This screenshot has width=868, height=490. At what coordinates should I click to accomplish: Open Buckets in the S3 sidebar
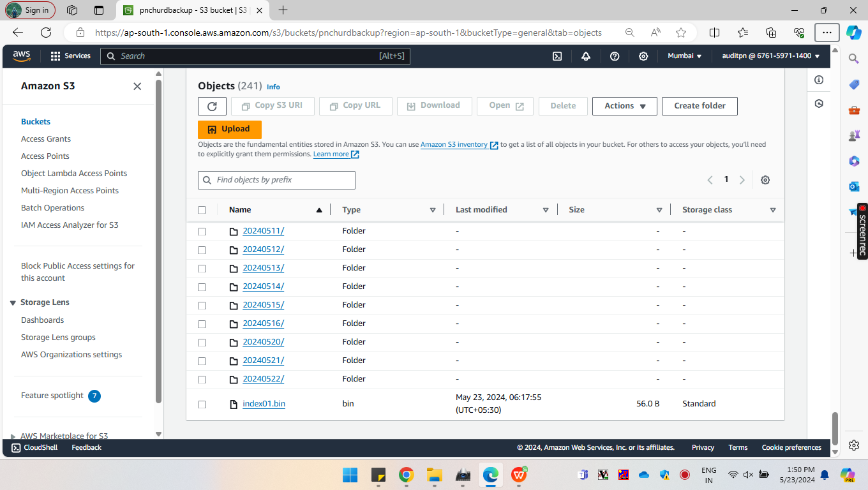[x=36, y=122]
